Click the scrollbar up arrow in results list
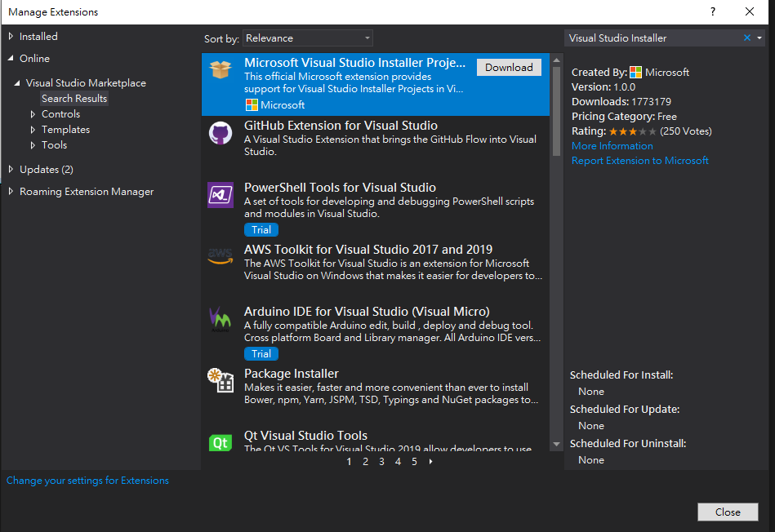This screenshot has width=775, height=532. [556, 60]
